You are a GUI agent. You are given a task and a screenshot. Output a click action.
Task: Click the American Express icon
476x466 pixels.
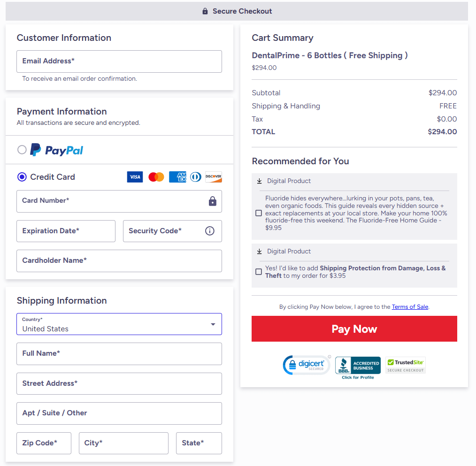(x=177, y=177)
